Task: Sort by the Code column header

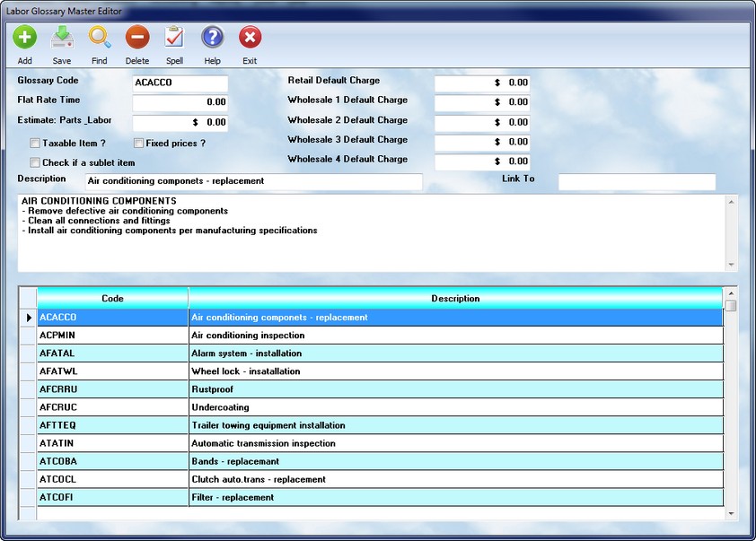Action: (112, 299)
